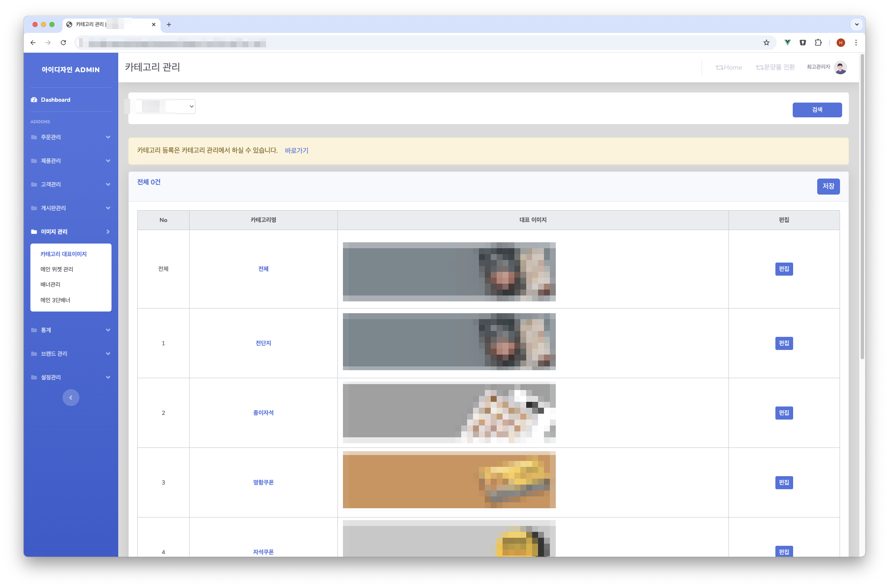Click the 명함쿠폰 row representative image
This screenshot has width=889, height=588.
[449, 480]
